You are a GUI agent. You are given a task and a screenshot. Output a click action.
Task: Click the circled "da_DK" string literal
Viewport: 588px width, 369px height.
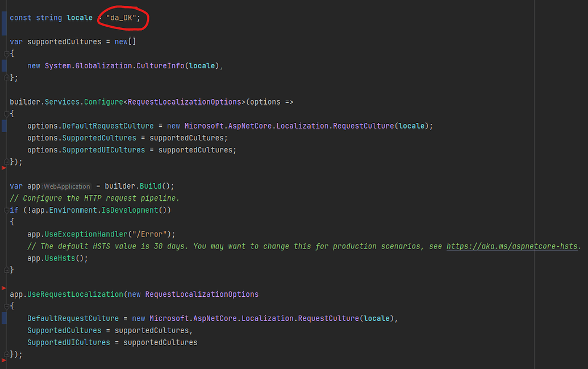[x=123, y=18]
